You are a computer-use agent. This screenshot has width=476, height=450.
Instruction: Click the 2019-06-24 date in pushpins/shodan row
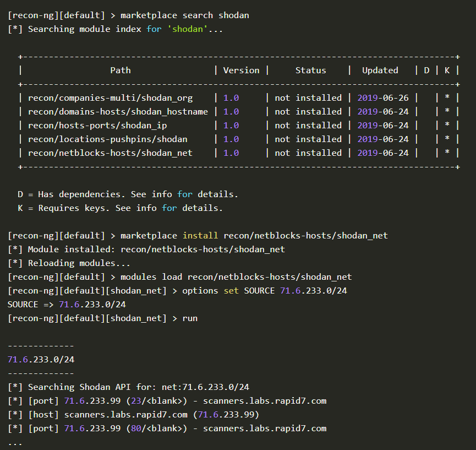pos(383,139)
